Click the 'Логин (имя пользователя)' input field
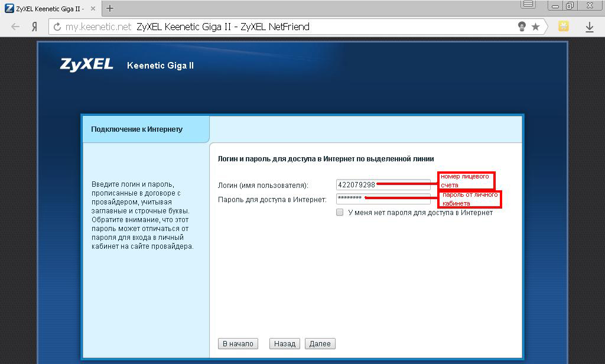 (x=383, y=185)
